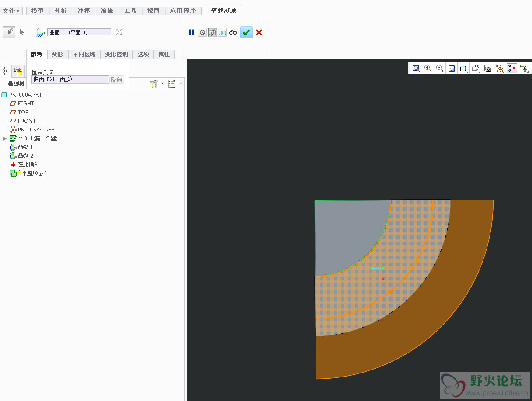Click the folder browser tab icon

[18, 71]
